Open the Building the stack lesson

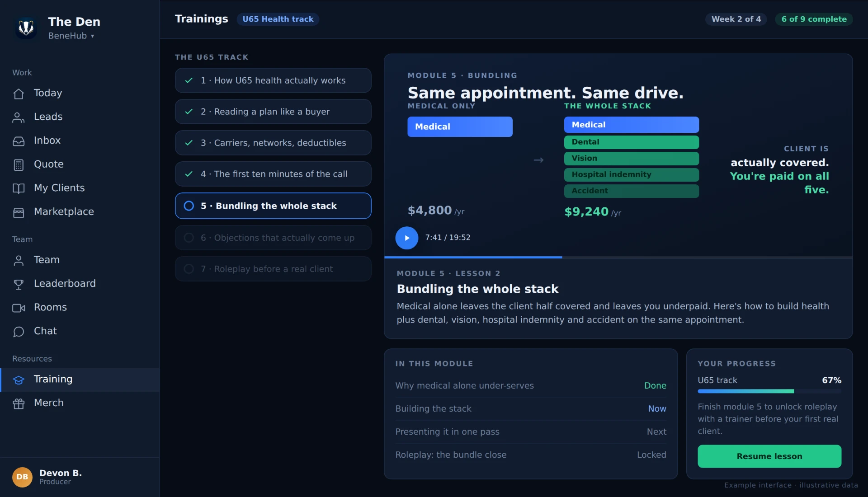click(x=531, y=408)
